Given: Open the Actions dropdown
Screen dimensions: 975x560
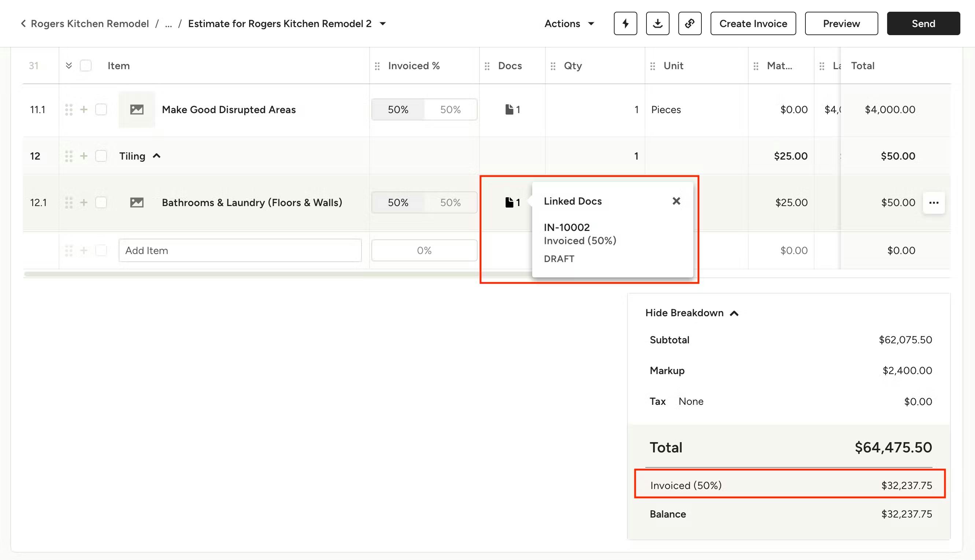Looking at the screenshot, I should [570, 23].
